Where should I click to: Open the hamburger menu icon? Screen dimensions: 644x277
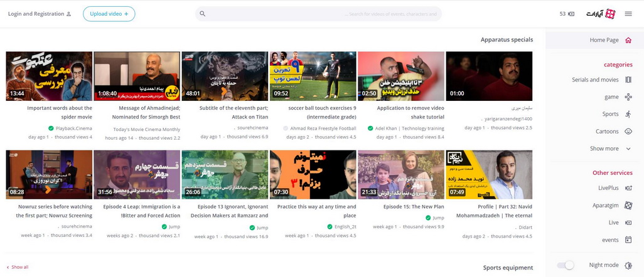[628, 14]
